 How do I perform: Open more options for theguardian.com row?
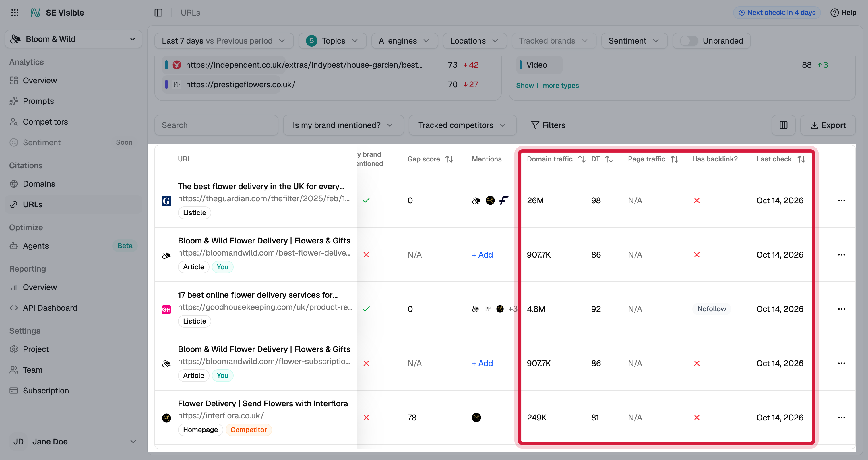pos(841,200)
